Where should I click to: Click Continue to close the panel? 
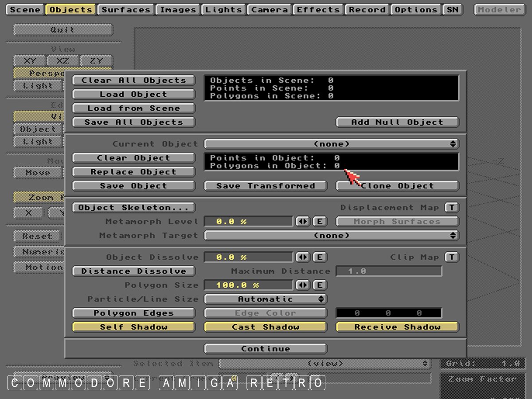(x=265, y=348)
